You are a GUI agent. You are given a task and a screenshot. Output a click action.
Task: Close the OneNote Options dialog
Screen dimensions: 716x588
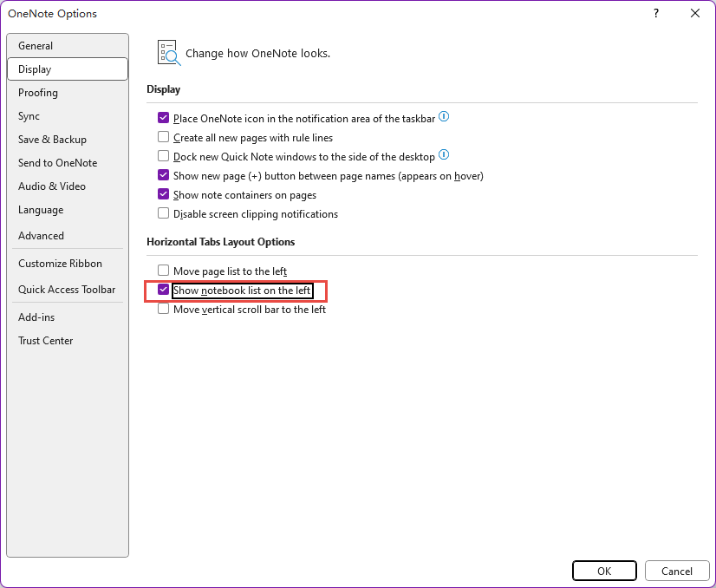pos(695,13)
